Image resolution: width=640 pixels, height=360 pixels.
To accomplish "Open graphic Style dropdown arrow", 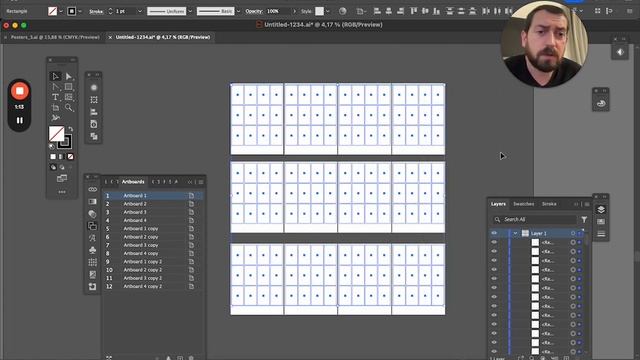I will pos(328,11).
